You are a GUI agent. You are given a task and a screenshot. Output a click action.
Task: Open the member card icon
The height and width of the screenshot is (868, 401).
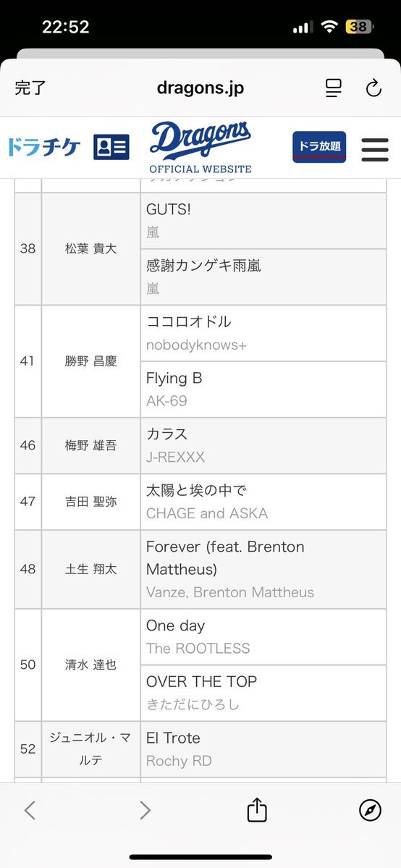point(111,147)
